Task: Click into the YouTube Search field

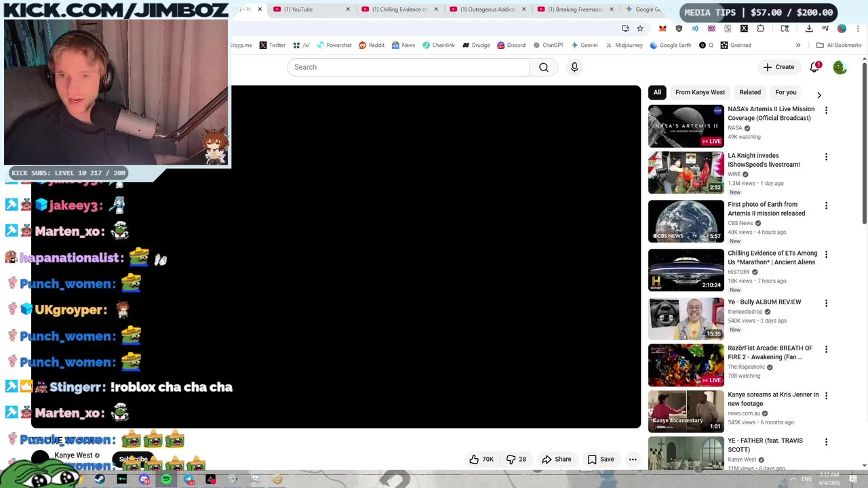Action: pyautogui.click(x=408, y=67)
